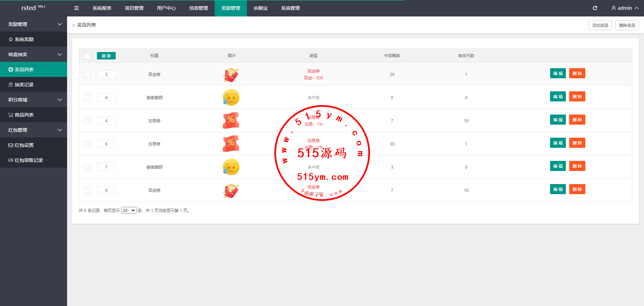The image size is (644, 306).
Task: Click the 添加奖品 button
Action: pyautogui.click(x=600, y=25)
